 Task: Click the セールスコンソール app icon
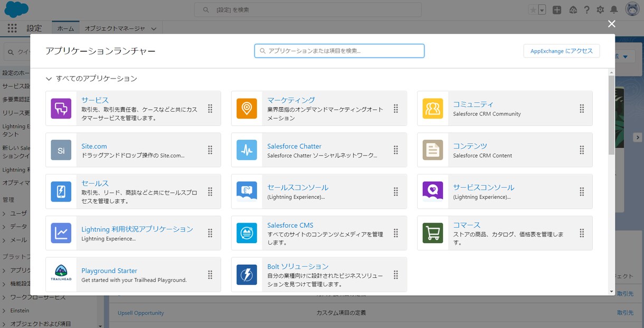(x=247, y=191)
